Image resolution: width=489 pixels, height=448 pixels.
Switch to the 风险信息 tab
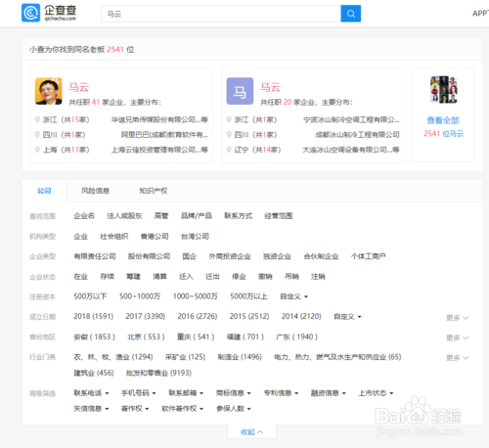coord(95,191)
